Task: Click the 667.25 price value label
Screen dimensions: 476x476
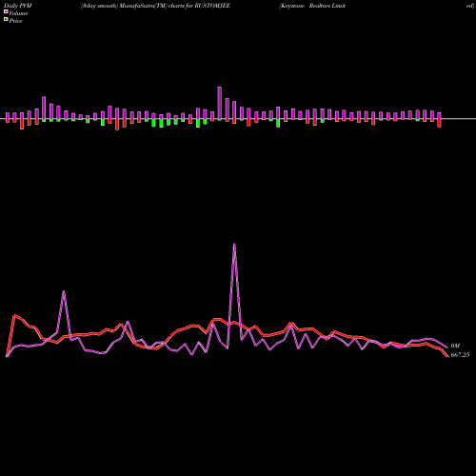Action: (x=460, y=355)
